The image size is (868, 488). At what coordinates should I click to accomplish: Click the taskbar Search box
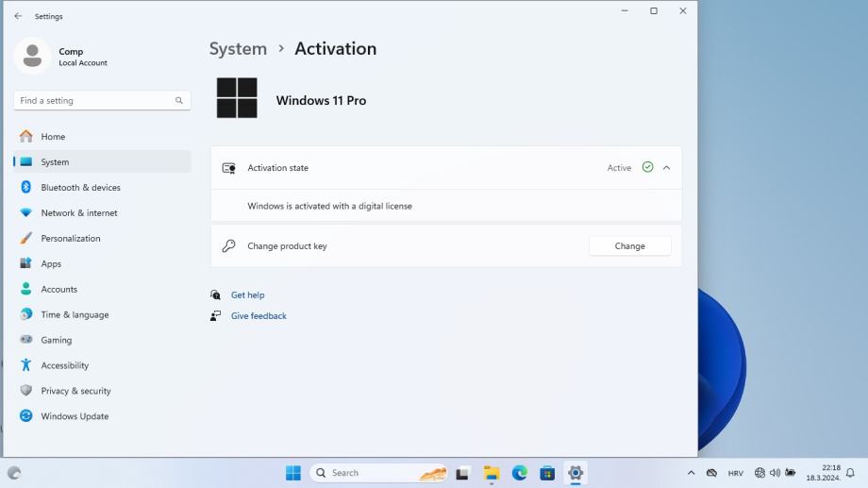378,473
